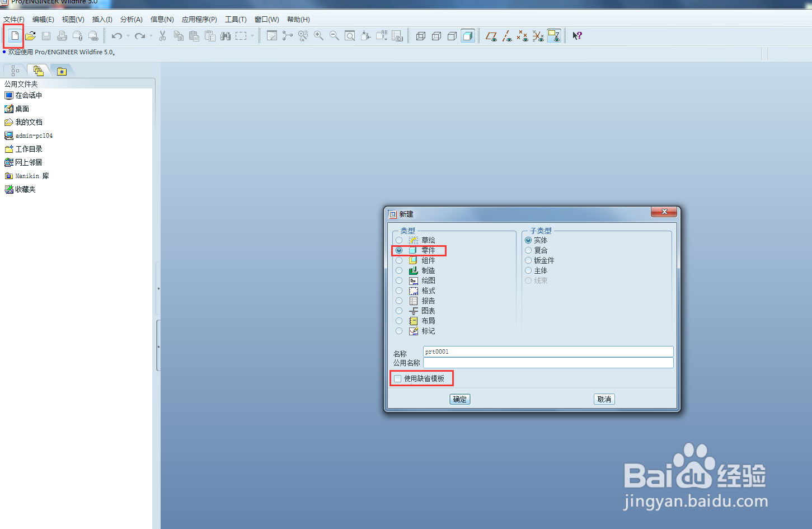
Task: Open 文件(F) menu
Action: [14, 20]
